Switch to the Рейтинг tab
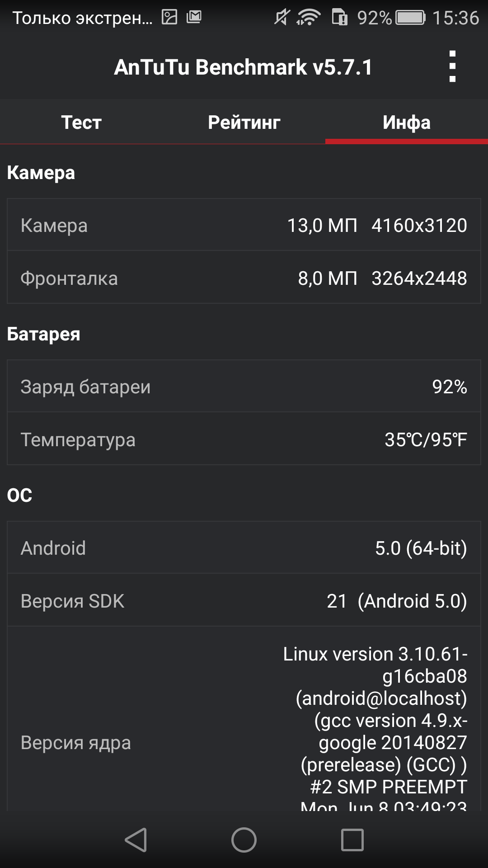Image resolution: width=488 pixels, height=868 pixels. coord(244,122)
